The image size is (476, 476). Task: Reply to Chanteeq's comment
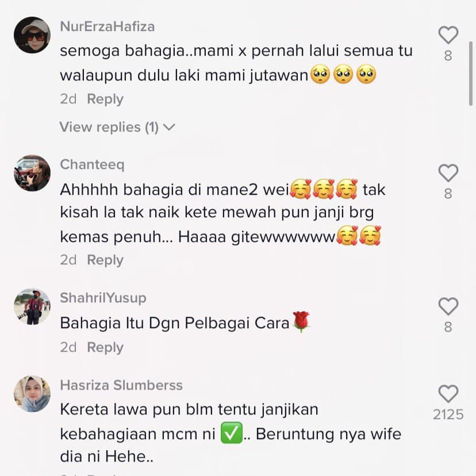pos(105,260)
